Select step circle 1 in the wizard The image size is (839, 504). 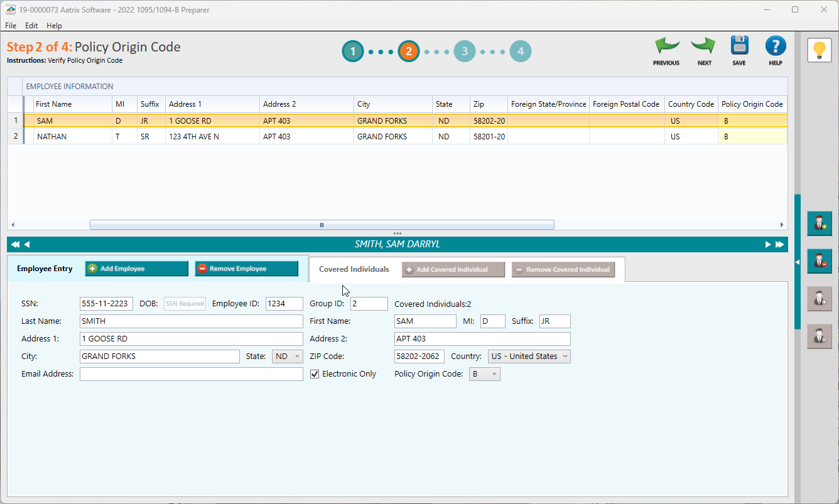(352, 52)
